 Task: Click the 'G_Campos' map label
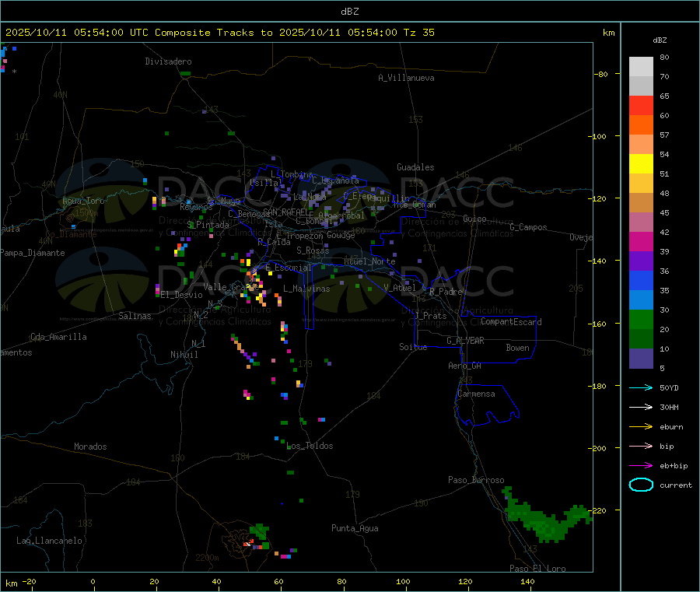point(528,227)
